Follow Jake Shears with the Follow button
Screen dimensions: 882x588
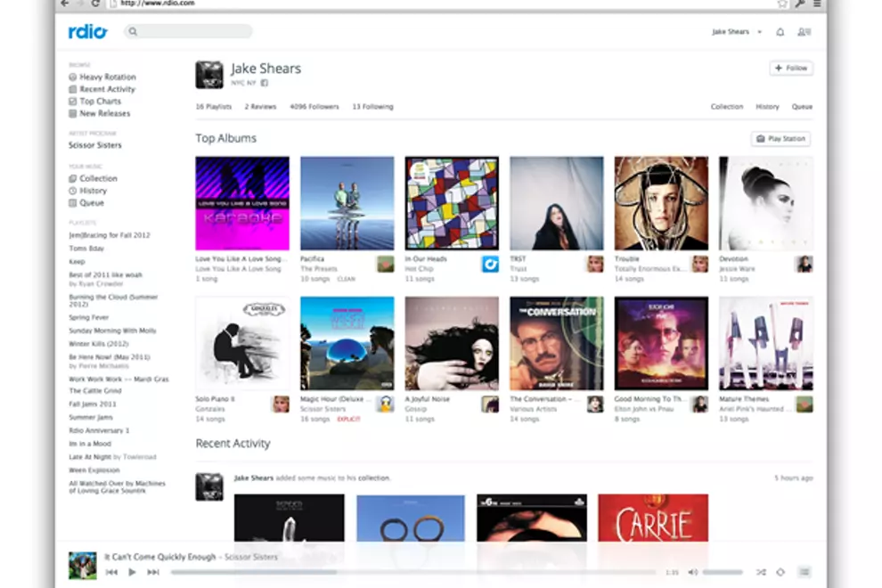coord(790,68)
